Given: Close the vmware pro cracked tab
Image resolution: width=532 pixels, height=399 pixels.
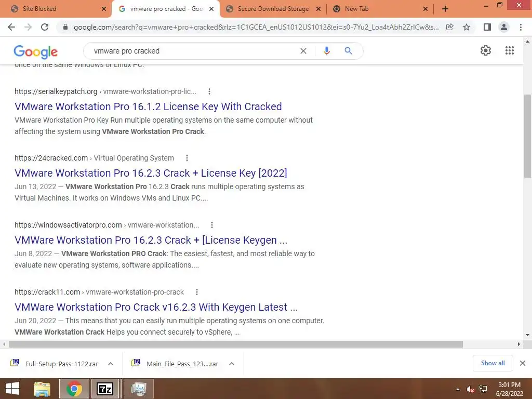Looking at the screenshot, I should (x=211, y=9).
